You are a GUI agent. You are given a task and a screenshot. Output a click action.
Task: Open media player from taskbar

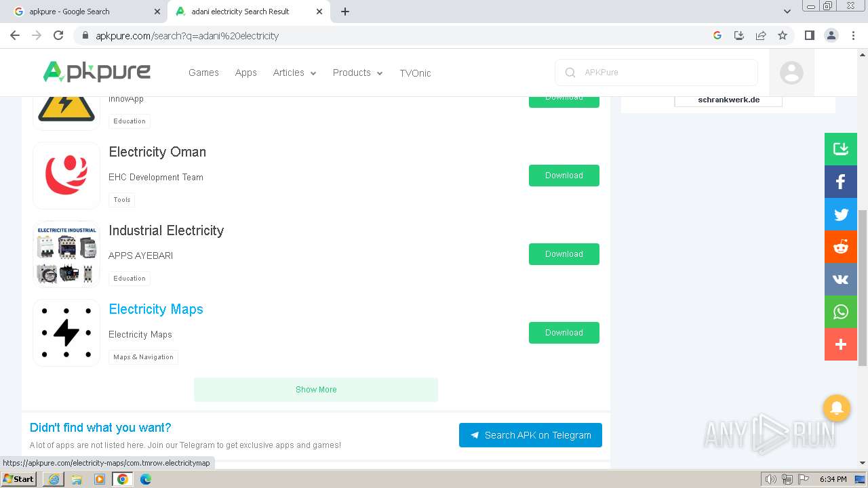pos(100,479)
